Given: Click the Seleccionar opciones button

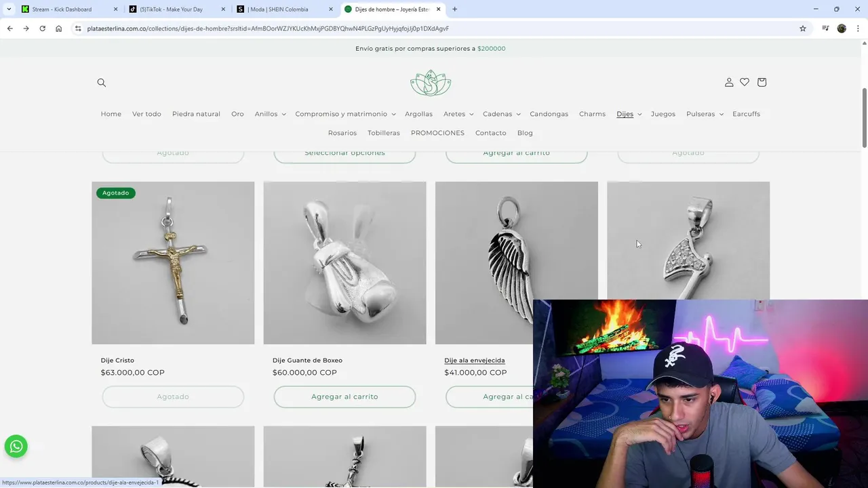Looking at the screenshot, I should [x=344, y=154].
